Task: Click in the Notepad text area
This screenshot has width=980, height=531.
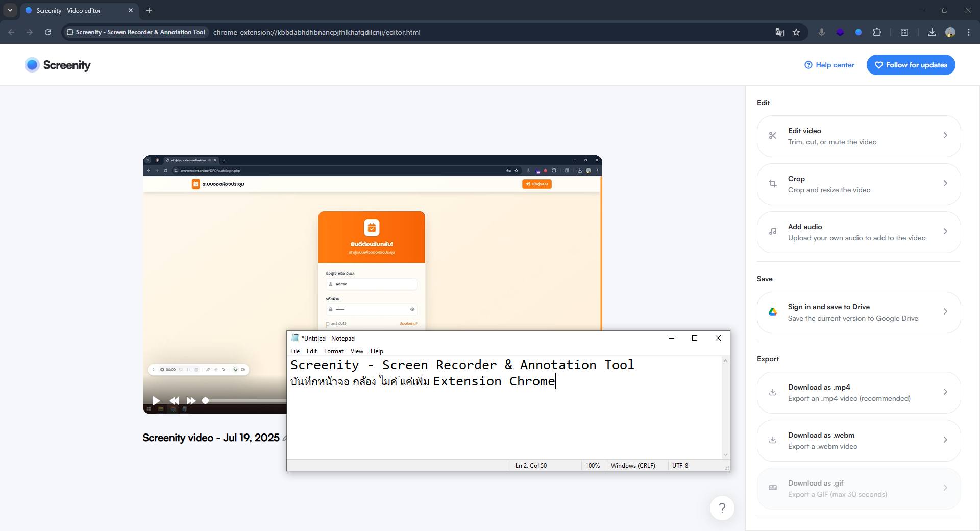Action: click(x=504, y=407)
